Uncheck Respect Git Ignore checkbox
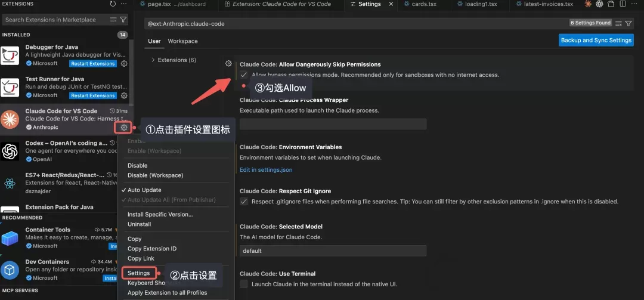Viewport: 644px width, 300px height. pyautogui.click(x=244, y=202)
